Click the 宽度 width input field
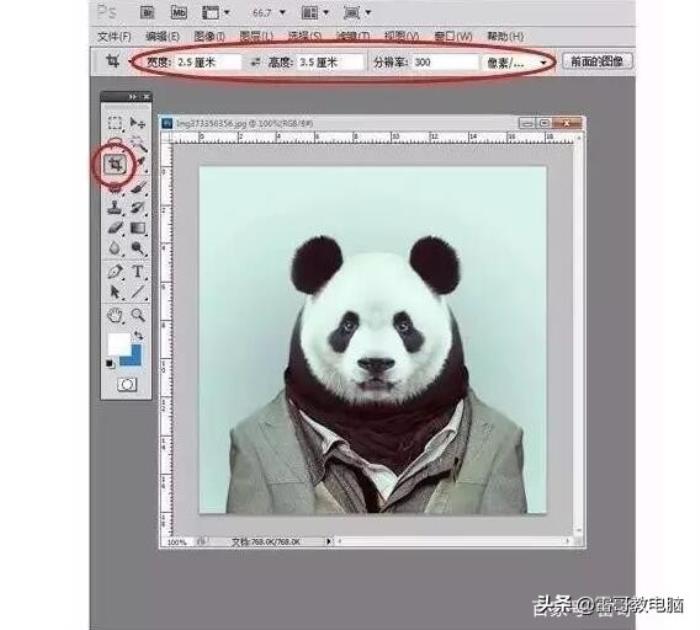Viewport: 700px width, 630px height. [207, 62]
